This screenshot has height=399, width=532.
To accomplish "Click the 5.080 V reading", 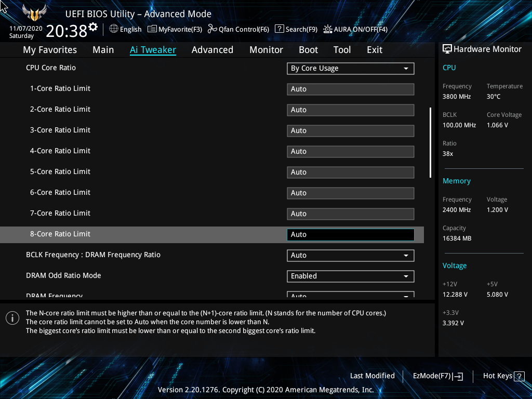I will click(x=497, y=295).
